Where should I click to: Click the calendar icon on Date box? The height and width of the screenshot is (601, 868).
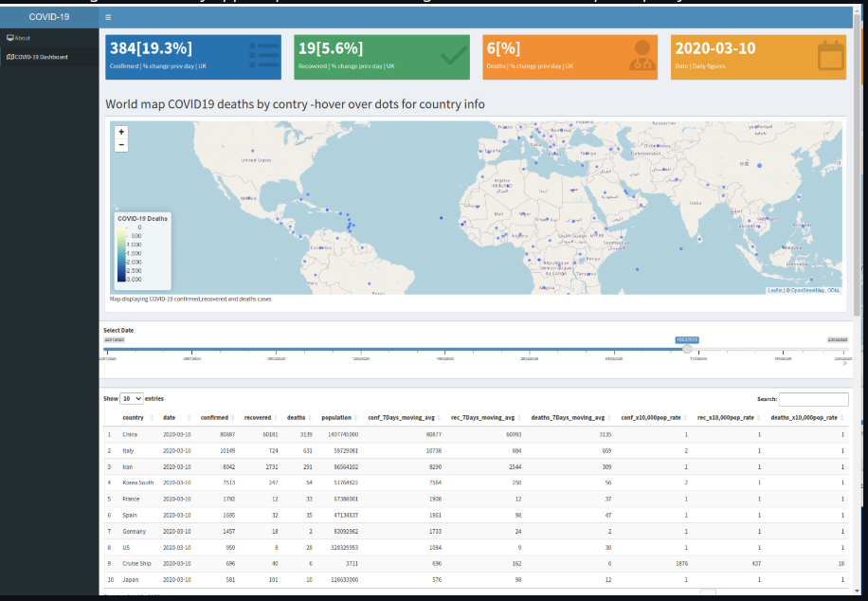(x=830, y=55)
